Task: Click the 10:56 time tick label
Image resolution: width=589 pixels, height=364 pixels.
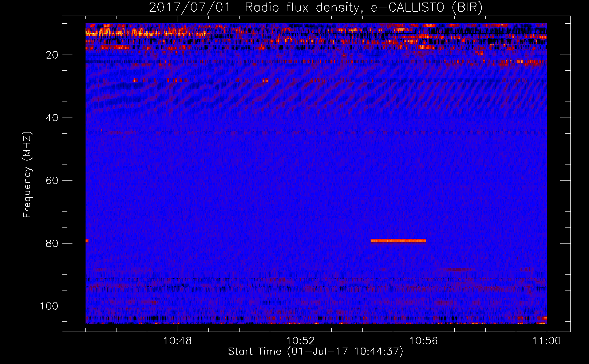Action: tap(424, 341)
